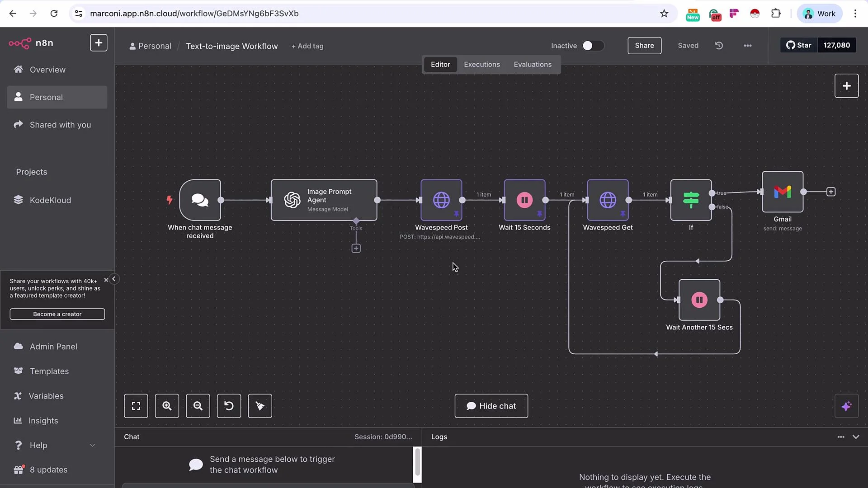Open the workflow history

(719, 46)
